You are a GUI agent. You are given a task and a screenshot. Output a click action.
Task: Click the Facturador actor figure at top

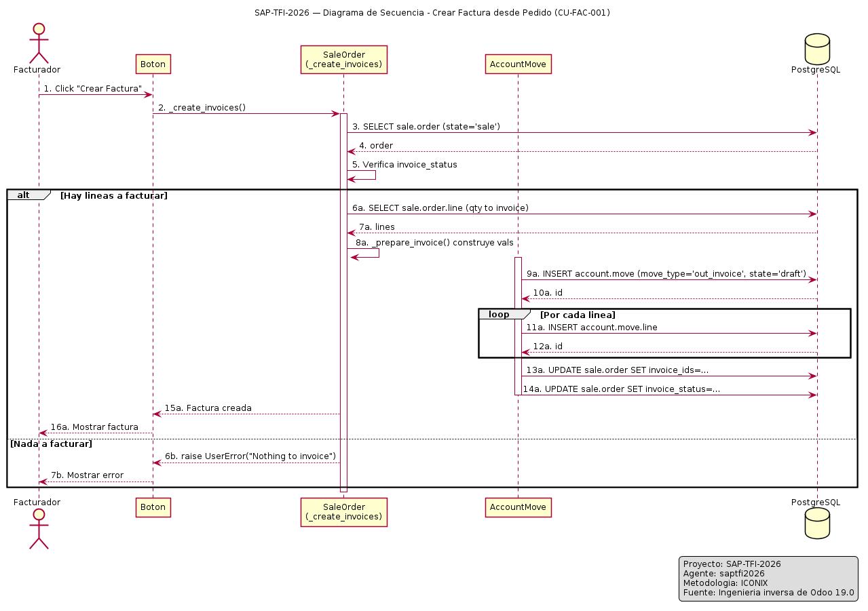click(x=39, y=43)
